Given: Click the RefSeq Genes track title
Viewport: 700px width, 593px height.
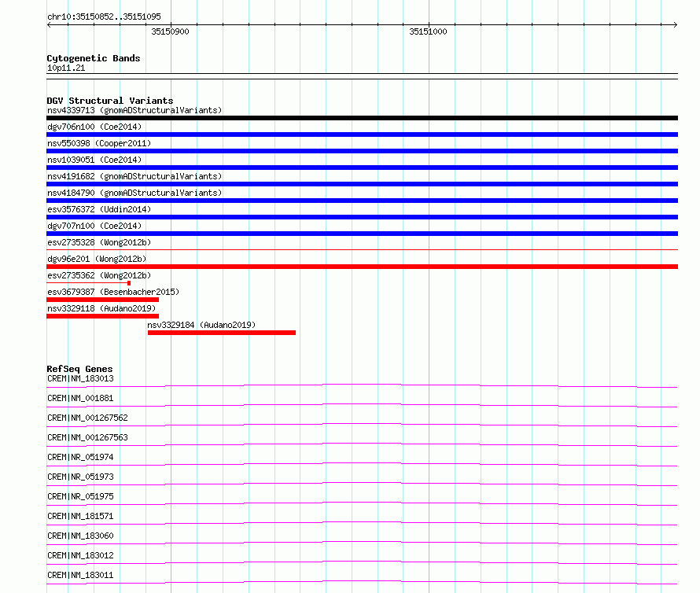Looking at the screenshot, I should click(x=79, y=370).
